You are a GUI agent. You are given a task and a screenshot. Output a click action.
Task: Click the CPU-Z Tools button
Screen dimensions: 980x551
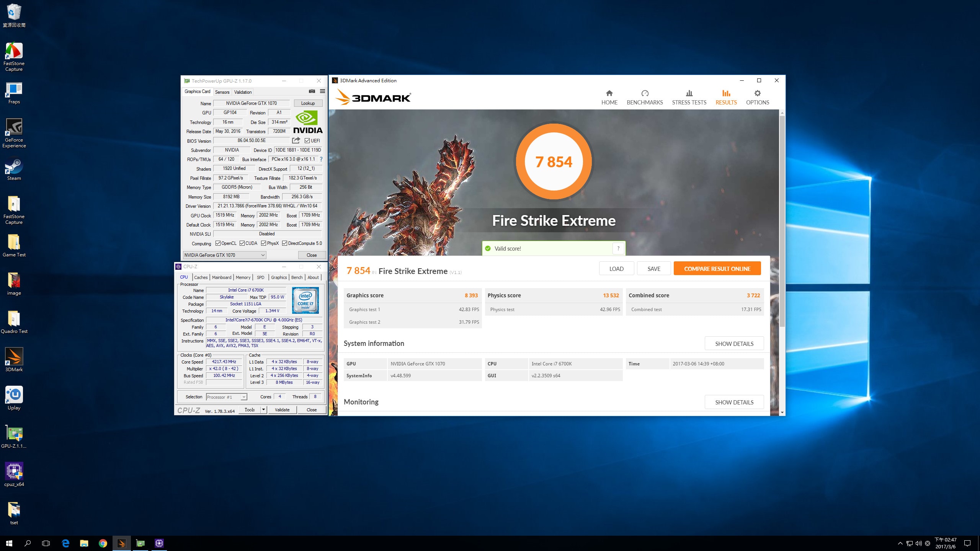pos(250,410)
